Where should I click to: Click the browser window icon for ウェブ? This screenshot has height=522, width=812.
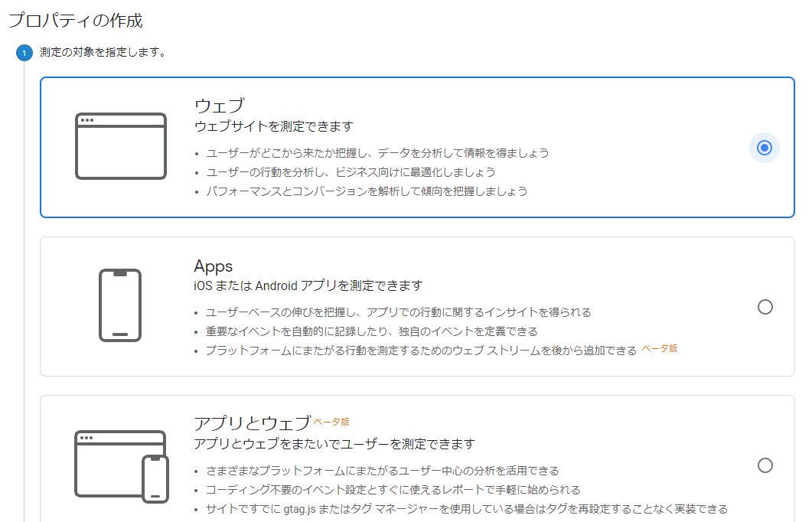[120, 145]
